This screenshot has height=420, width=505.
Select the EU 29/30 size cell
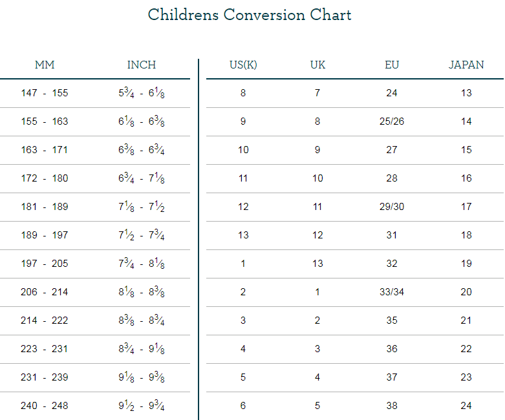click(392, 207)
